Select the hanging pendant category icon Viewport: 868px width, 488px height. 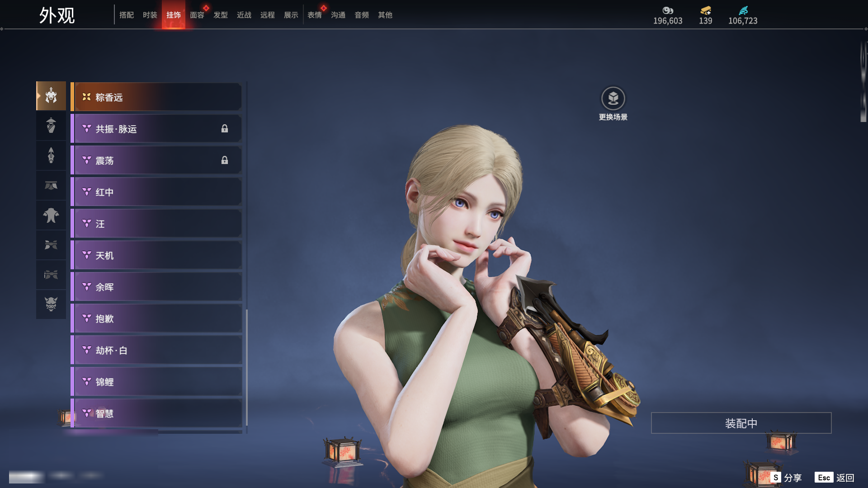click(x=51, y=155)
